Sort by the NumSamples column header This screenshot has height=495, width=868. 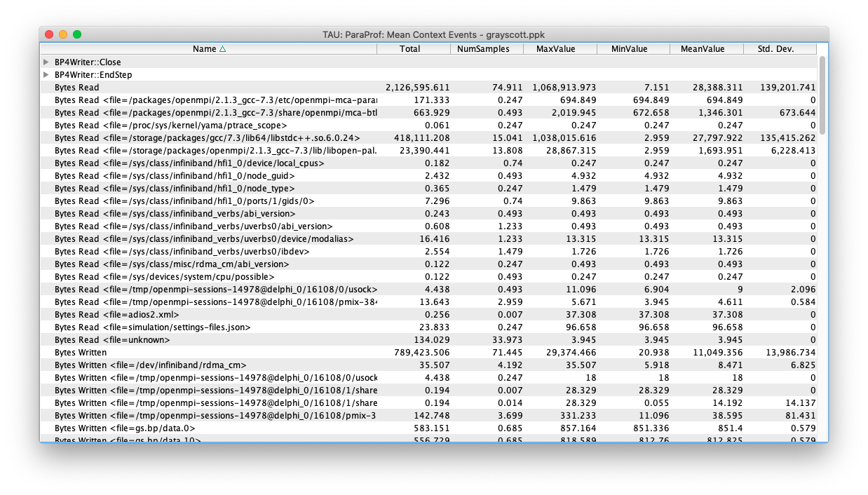pyautogui.click(x=487, y=49)
